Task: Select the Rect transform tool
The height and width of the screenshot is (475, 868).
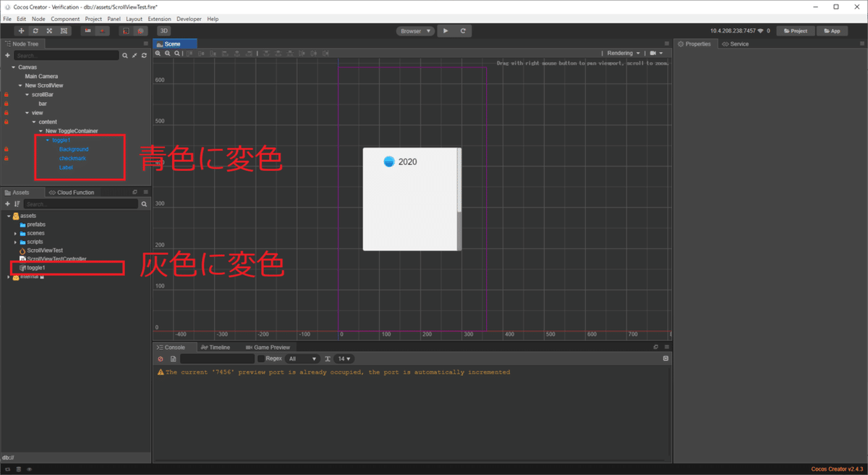Action: tap(64, 31)
